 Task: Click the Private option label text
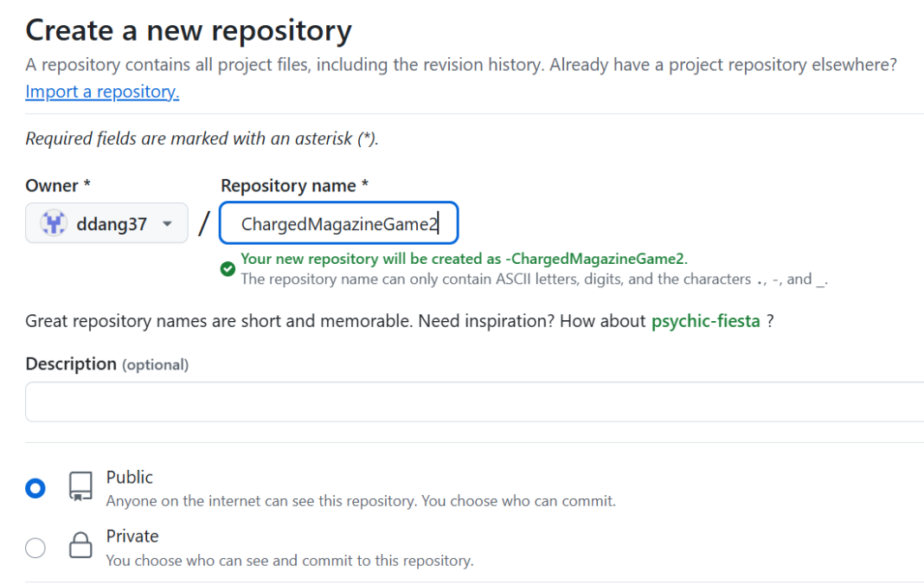pyautogui.click(x=132, y=537)
